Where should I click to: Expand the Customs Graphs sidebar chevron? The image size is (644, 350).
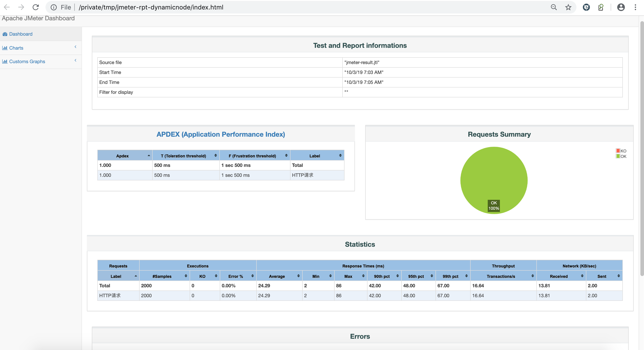click(75, 60)
